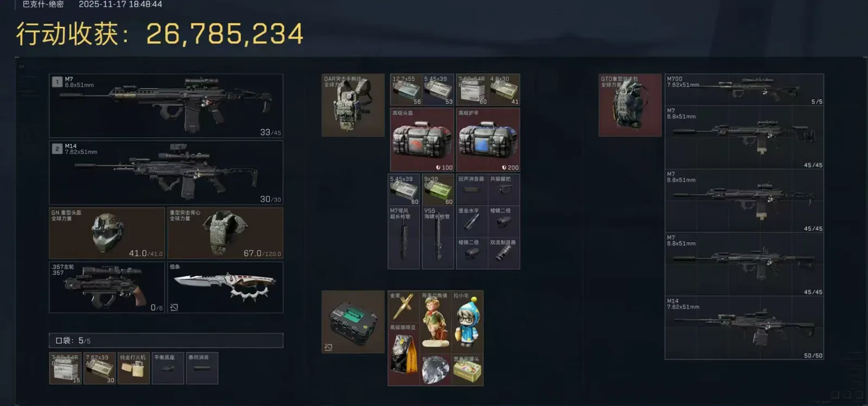Click the pocket capacity 5/5 bar
The width and height of the screenshot is (868, 406).
(x=166, y=340)
